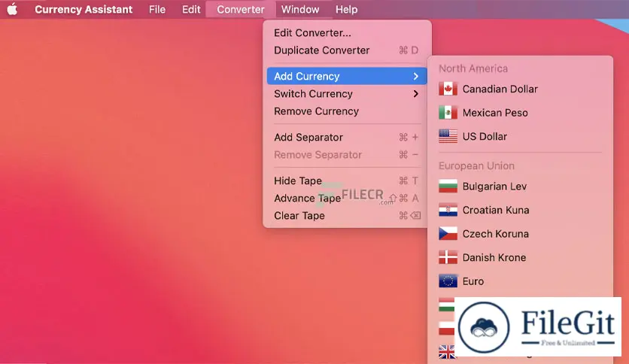Viewport: 629px width, 364px height.
Task: Open the Currency Assistant app menu
Action: click(x=84, y=9)
